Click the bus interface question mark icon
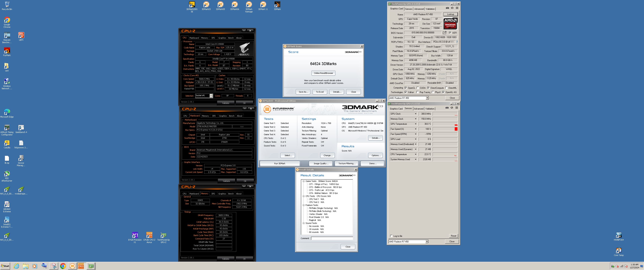 (457, 42)
